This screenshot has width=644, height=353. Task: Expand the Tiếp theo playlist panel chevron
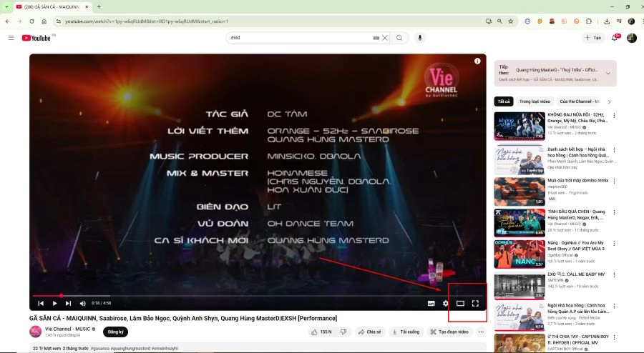click(x=608, y=74)
